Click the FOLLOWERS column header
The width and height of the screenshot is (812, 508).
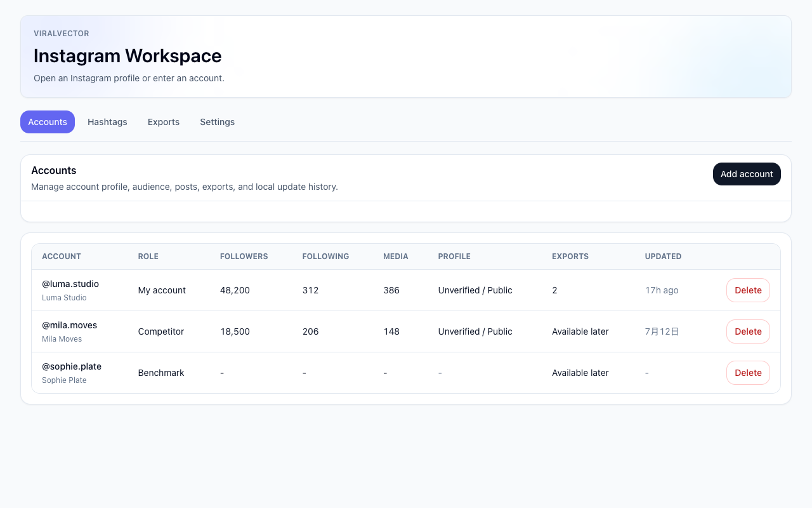point(244,257)
